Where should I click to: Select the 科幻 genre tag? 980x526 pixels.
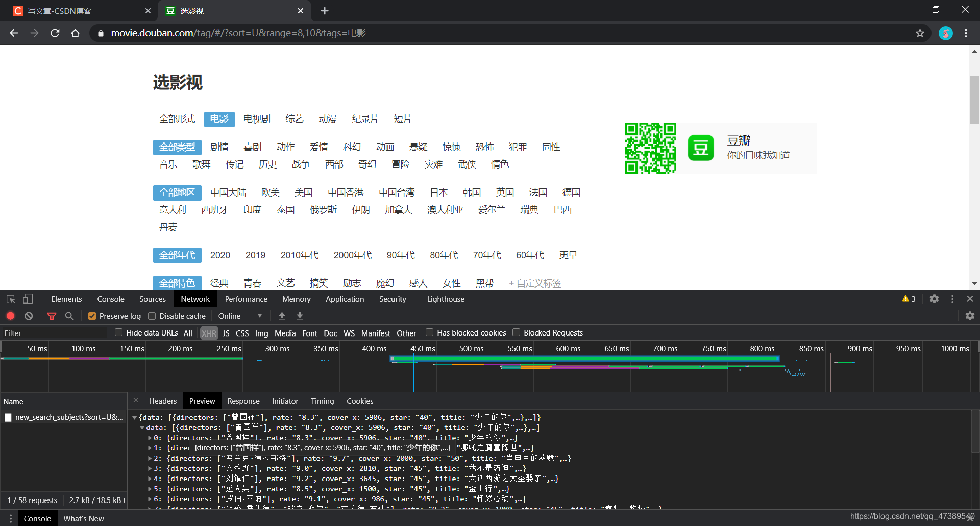352,147
